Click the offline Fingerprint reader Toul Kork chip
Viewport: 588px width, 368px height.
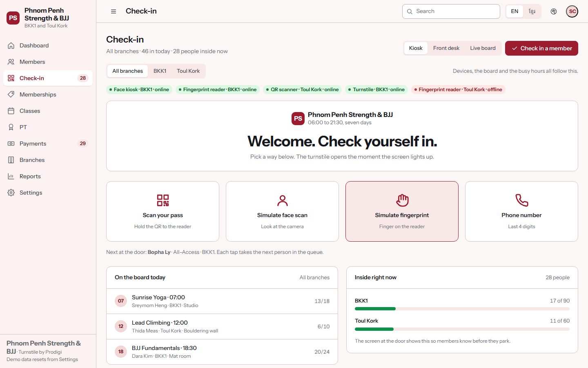(x=458, y=90)
